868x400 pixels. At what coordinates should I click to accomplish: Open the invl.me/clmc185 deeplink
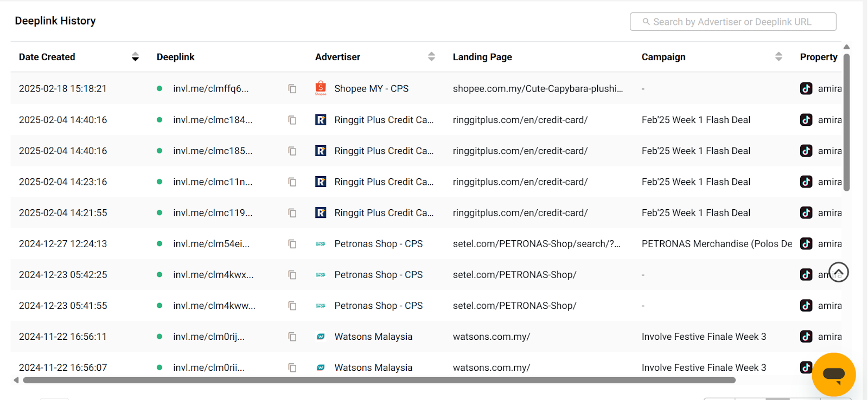213,151
